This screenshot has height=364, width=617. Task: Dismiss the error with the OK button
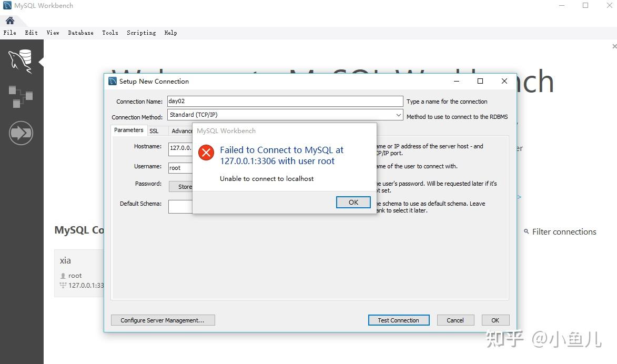353,202
